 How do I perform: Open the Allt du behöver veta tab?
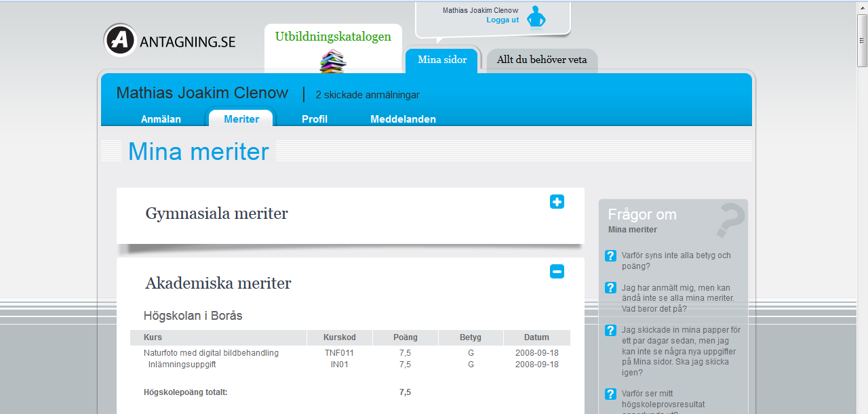(541, 60)
